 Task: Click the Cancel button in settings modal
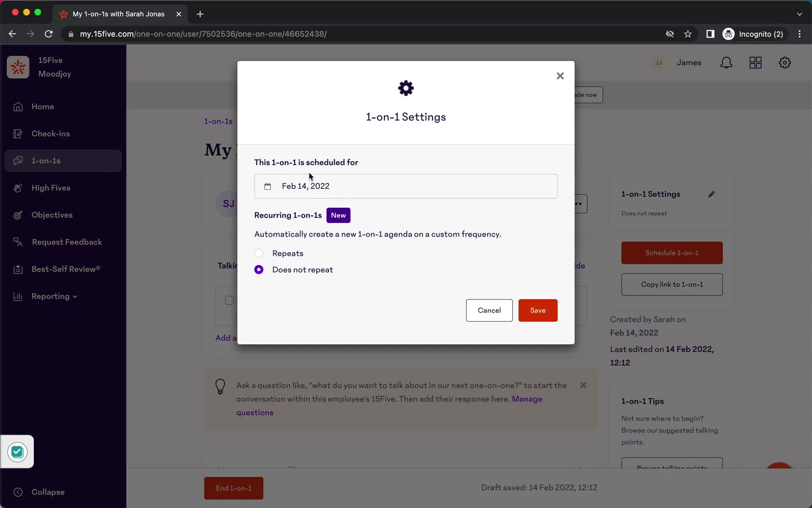(489, 310)
